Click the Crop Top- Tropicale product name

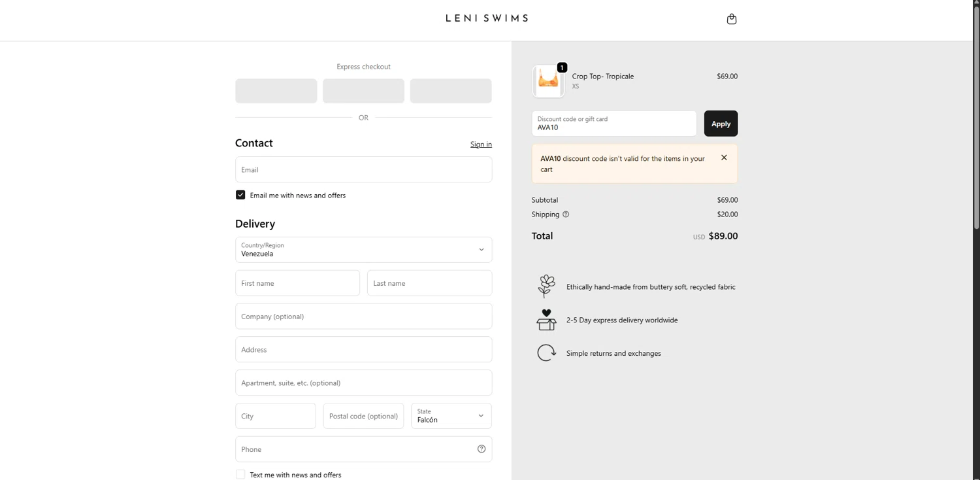603,77
